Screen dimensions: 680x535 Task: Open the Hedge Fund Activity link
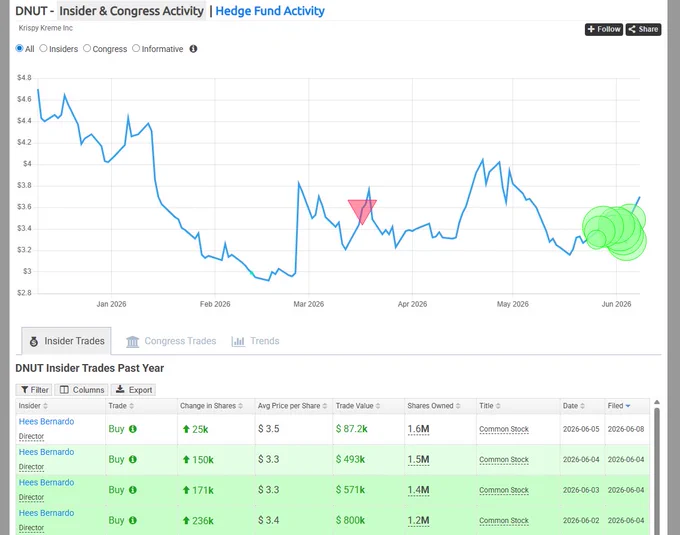pyautogui.click(x=270, y=11)
